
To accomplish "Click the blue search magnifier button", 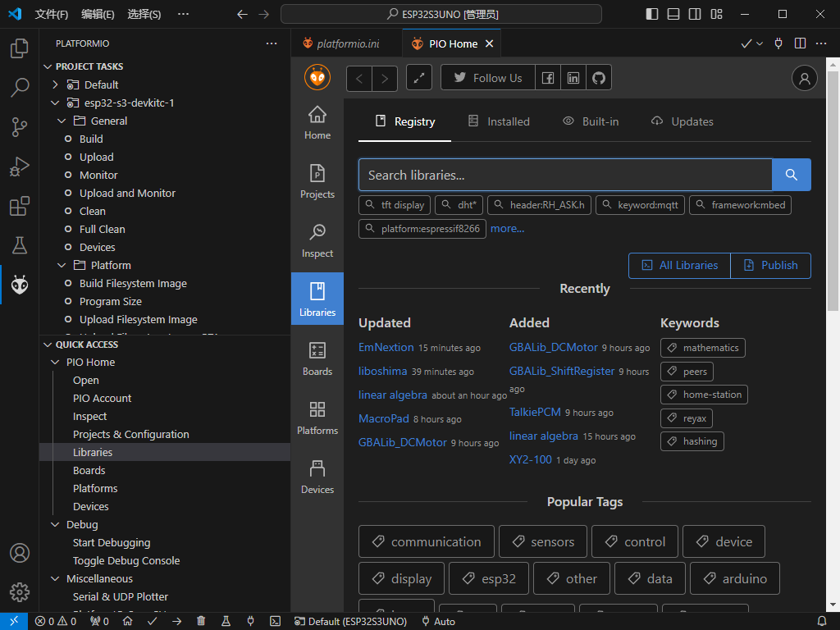I will tap(792, 175).
